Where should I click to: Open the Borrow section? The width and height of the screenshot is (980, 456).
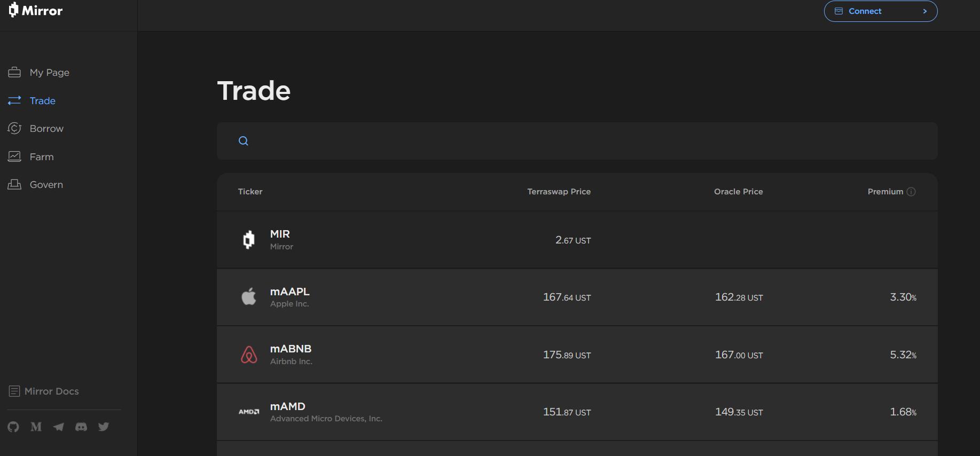(x=46, y=129)
